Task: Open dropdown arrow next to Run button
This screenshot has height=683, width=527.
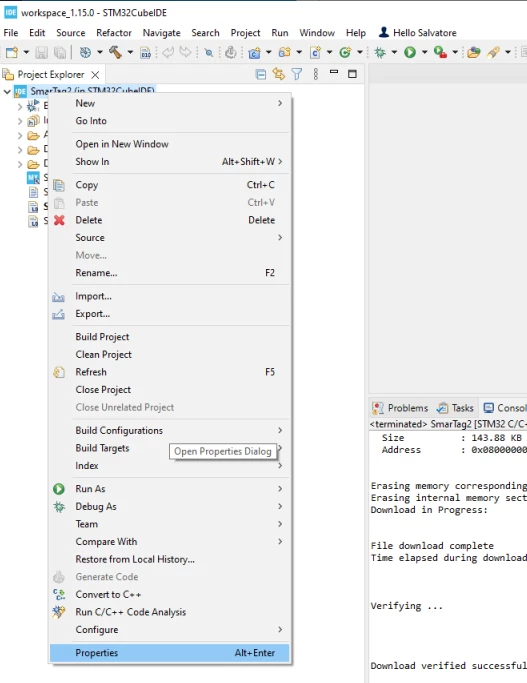Action: click(x=424, y=53)
